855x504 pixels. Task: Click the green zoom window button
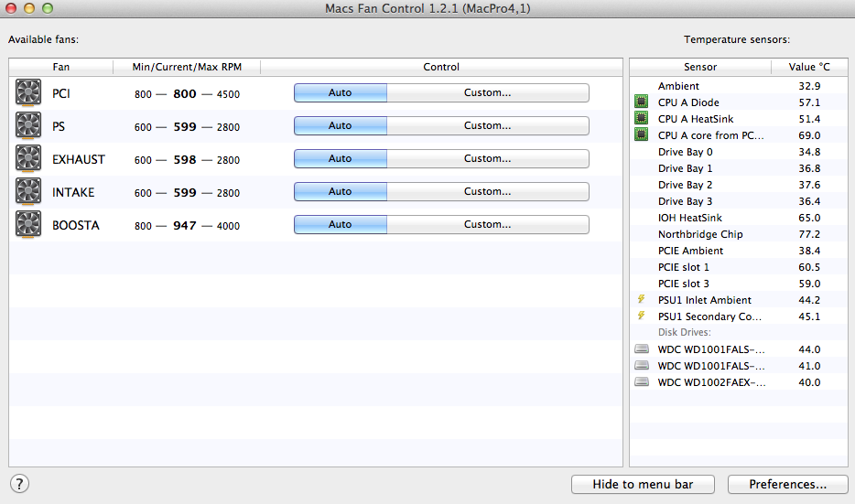(x=48, y=8)
